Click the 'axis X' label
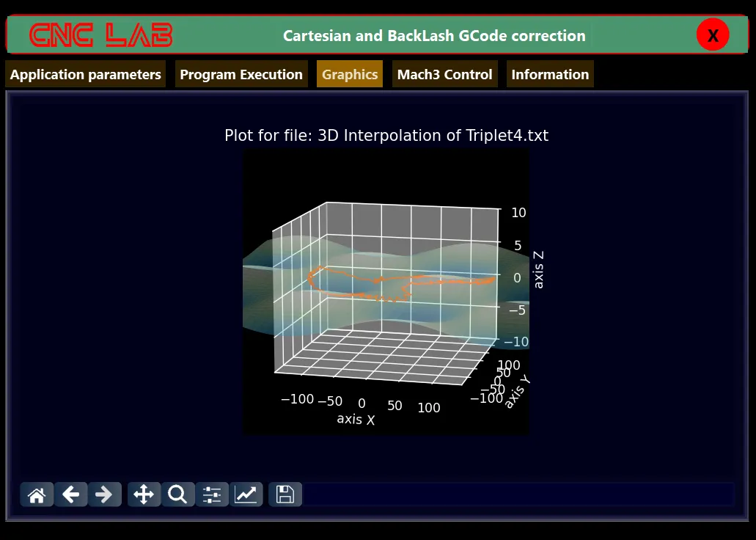 (x=356, y=419)
